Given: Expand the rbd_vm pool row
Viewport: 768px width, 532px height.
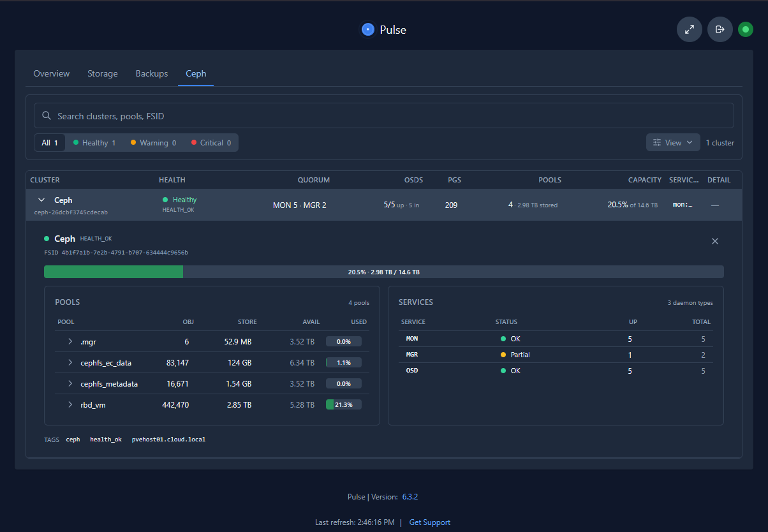Looking at the screenshot, I should (x=70, y=404).
